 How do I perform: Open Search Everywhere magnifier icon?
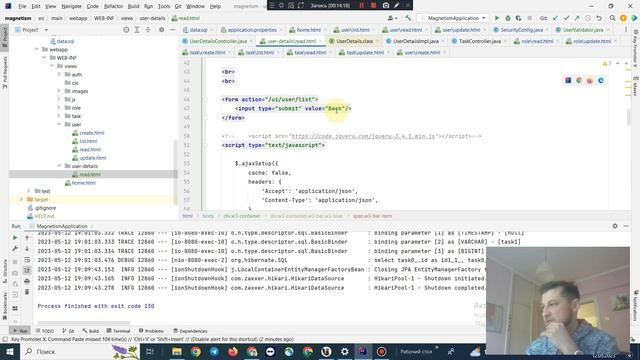[x=612, y=18]
